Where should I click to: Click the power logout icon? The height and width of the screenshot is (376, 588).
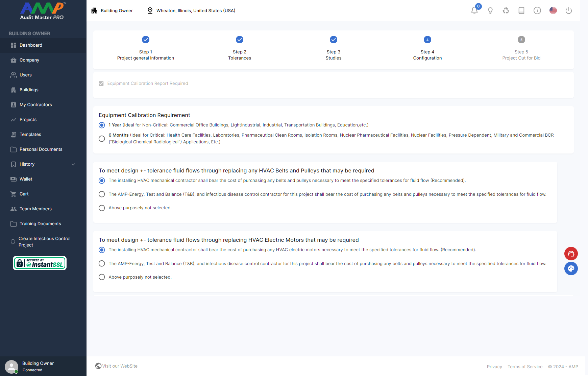(568, 10)
